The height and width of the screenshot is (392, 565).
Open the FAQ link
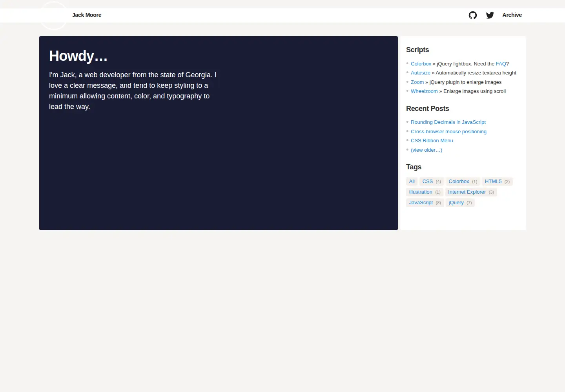[x=501, y=64]
